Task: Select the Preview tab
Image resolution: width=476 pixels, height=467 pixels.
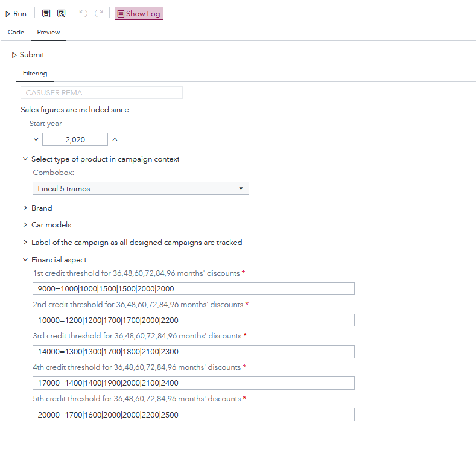Action: tap(48, 32)
